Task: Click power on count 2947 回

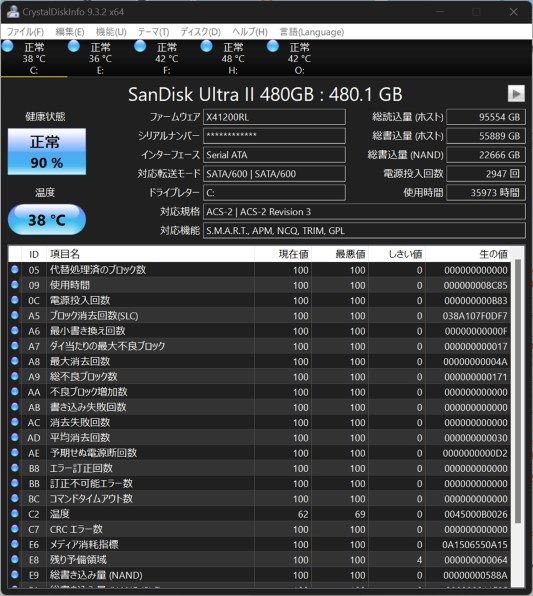Action: [x=486, y=174]
